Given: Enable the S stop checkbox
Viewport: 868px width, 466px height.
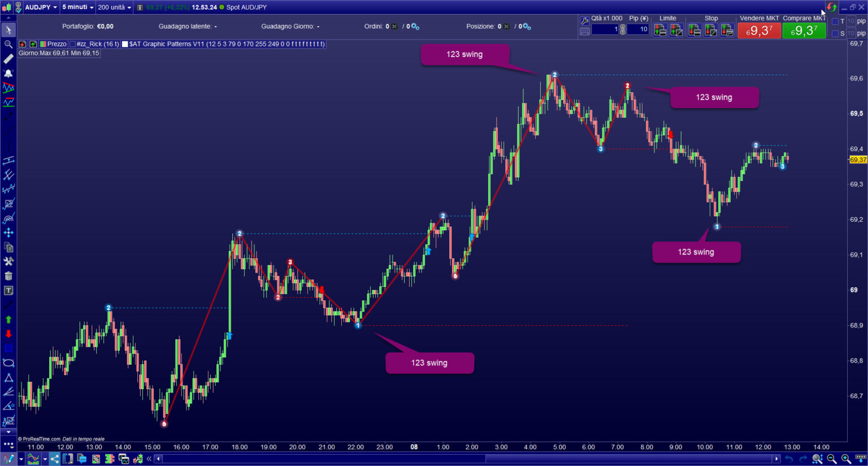Looking at the screenshot, I should 836,33.
